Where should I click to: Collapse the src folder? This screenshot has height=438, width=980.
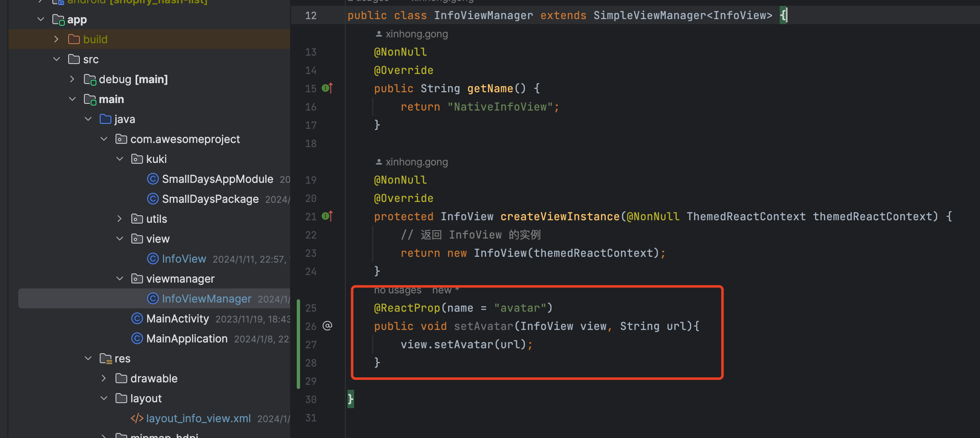57,59
